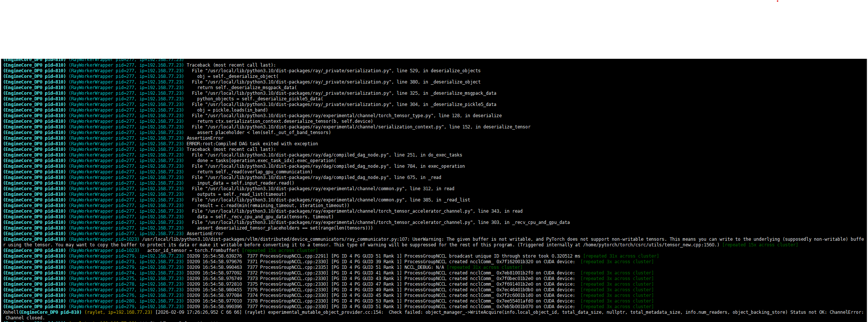Viewport: 868px width, 322px height.
Task: Click 'done = tasks[operation.exec_task_idx].exec_operation(' line
Action: [267, 161]
